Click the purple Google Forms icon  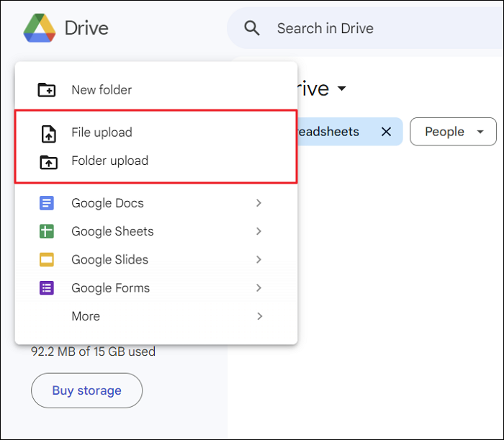47,288
